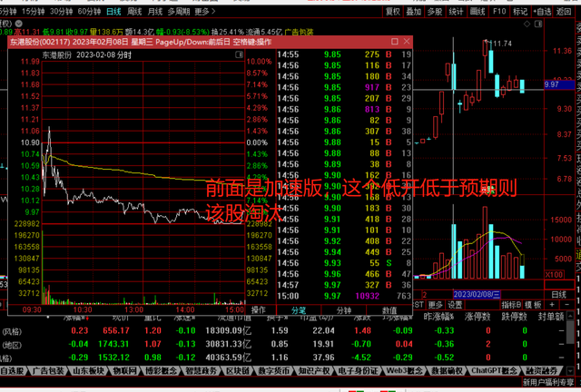The height and width of the screenshot is (392, 581).
Task: Click the 叠加 toolbar button
Action: 414,12
